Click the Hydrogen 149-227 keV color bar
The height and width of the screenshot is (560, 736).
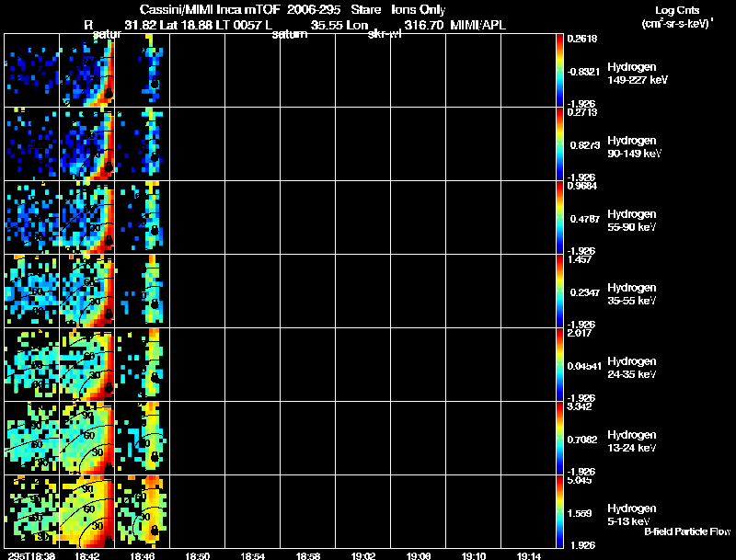click(x=560, y=70)
